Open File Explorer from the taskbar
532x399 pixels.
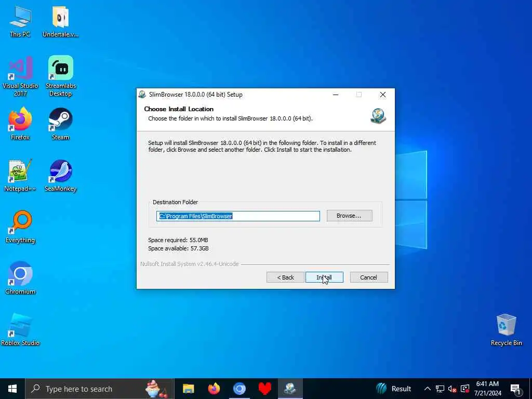click(x=188, y=389)
